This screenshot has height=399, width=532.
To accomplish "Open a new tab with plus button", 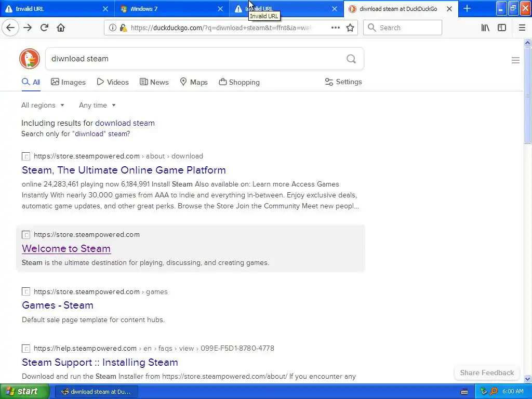I will (x=467, y=8).
